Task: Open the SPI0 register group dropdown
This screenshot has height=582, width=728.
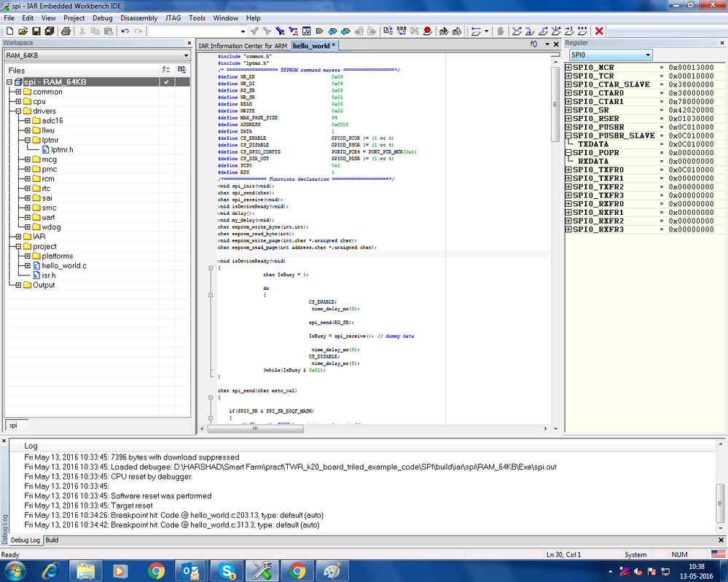Action: coord(647,55)
